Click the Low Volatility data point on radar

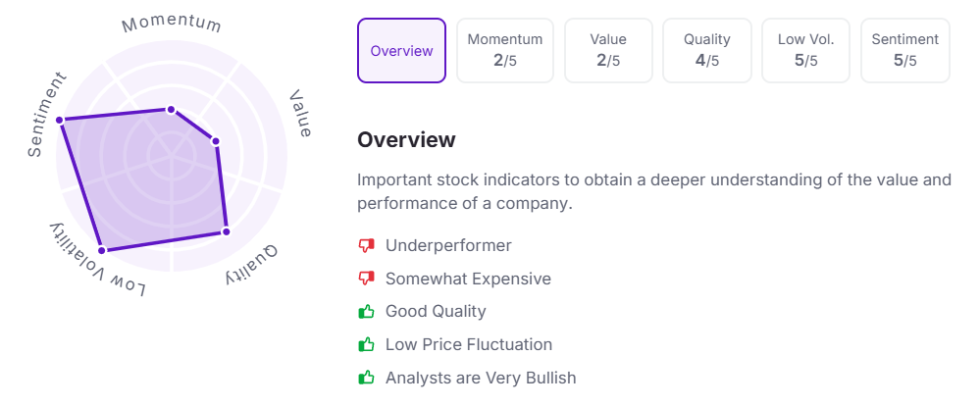click(x=101, y=250)
